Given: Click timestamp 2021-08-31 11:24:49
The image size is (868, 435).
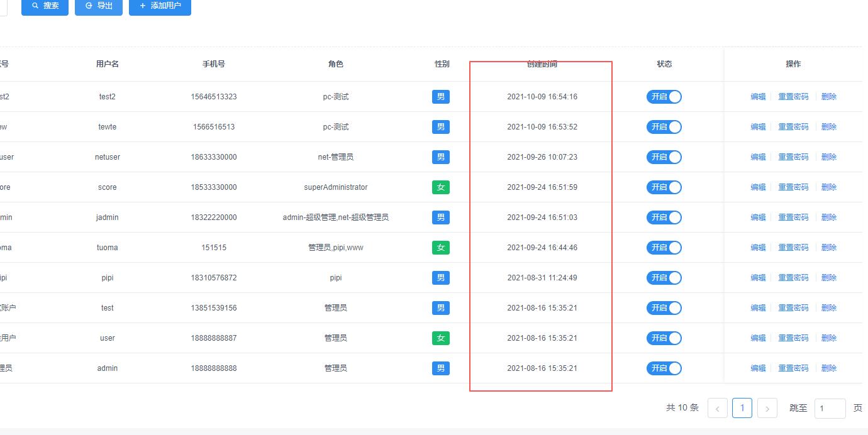Looking at the screenshot, I should coord(542,278).
